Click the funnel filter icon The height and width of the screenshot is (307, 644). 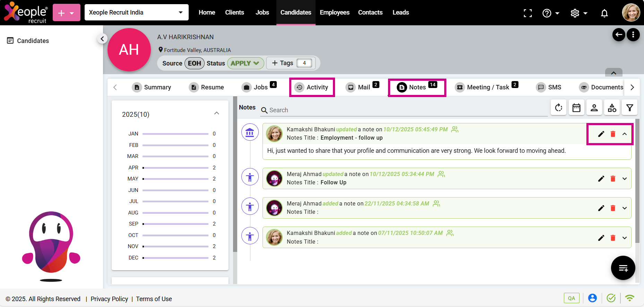point(629,108)
